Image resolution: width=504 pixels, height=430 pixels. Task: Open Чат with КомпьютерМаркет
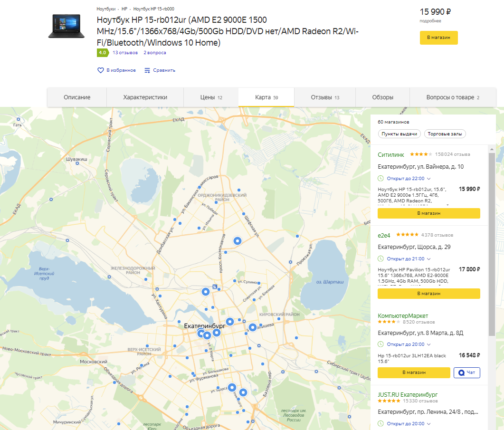pos(467,373)
